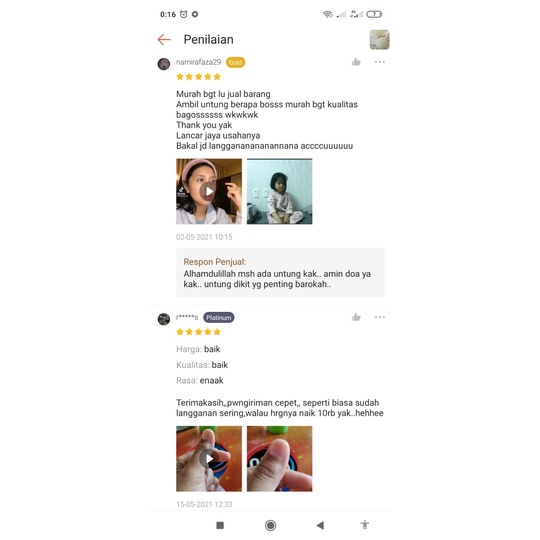Screen dimensions: 540x540
Task: Tap the back arrow beside Penilaian
Action: [x=164, y=40]
